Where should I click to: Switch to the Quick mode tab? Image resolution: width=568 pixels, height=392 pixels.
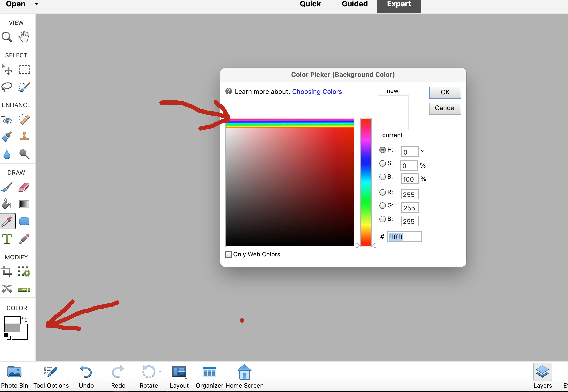point(310,4)
